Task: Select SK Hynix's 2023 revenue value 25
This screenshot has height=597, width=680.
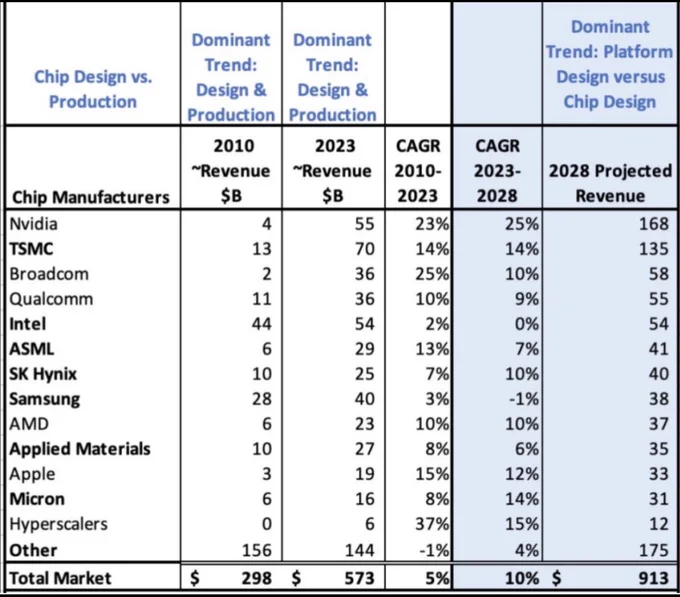Action: pos(364,374)
